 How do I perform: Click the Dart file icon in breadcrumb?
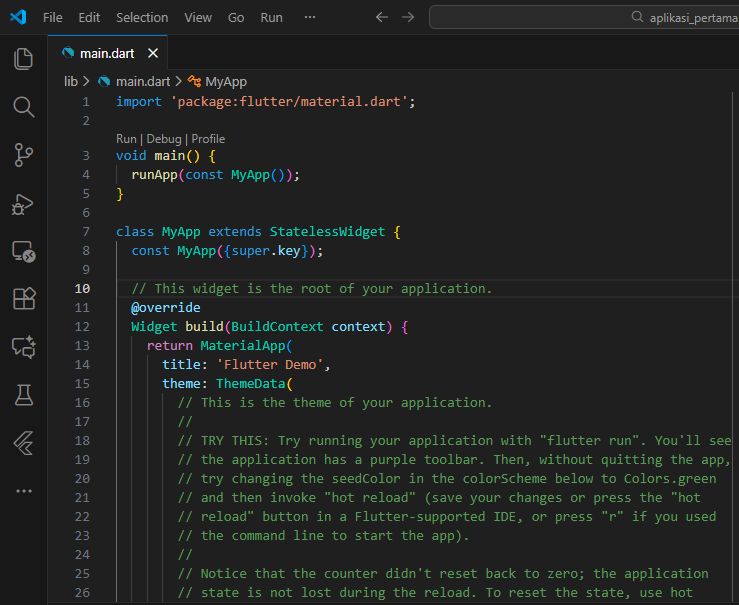point(104,82)
